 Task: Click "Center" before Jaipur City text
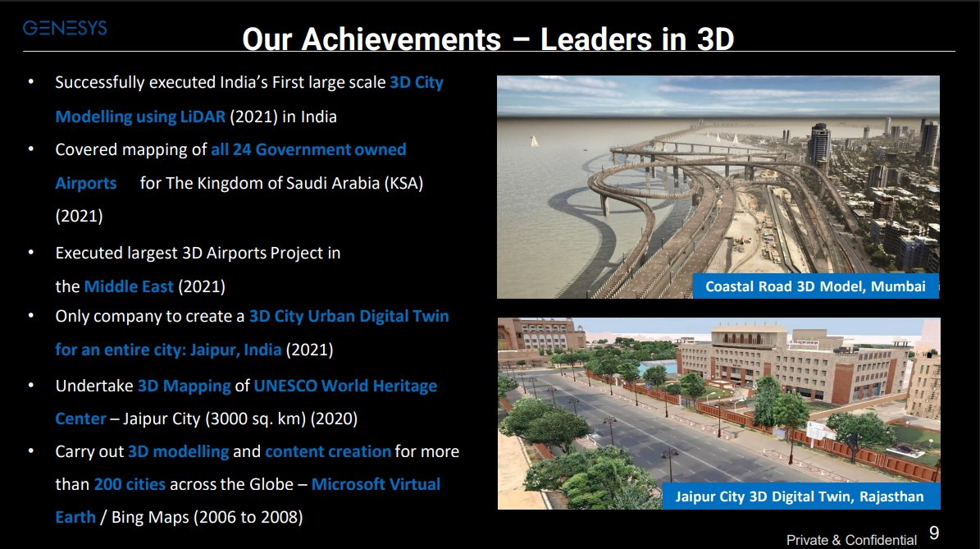click(x=80, y=419)
